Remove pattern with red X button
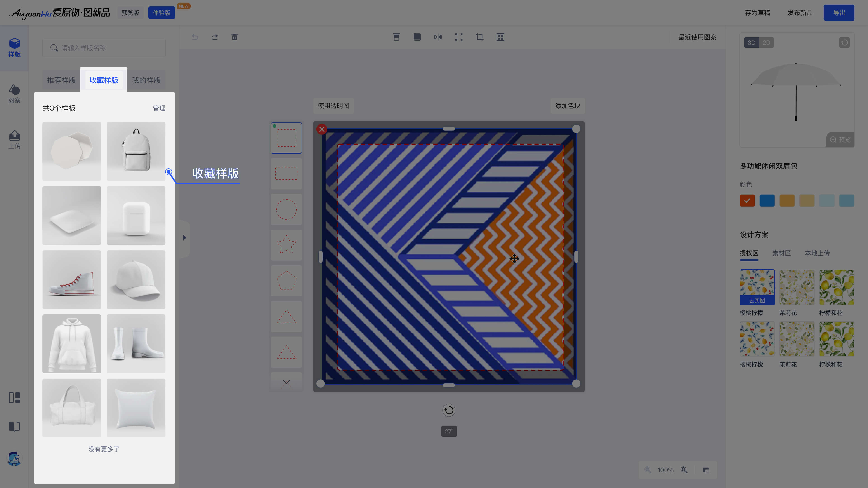 (x=322, y=129)
